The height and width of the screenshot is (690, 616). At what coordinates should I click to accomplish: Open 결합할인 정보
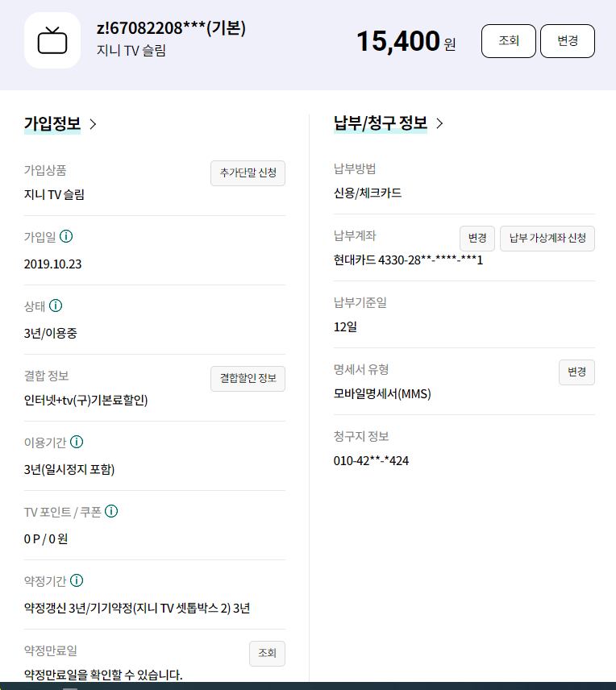coord(248,379)
